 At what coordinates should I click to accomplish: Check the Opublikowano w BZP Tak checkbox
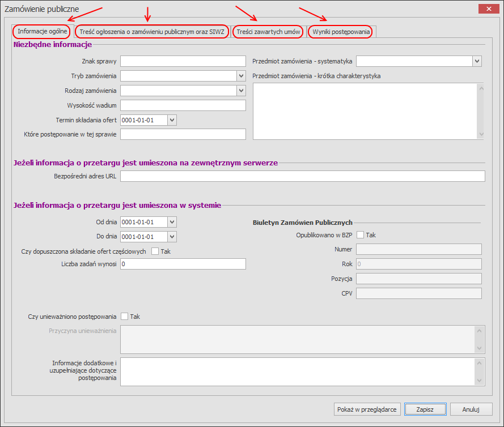pos(361,235)
